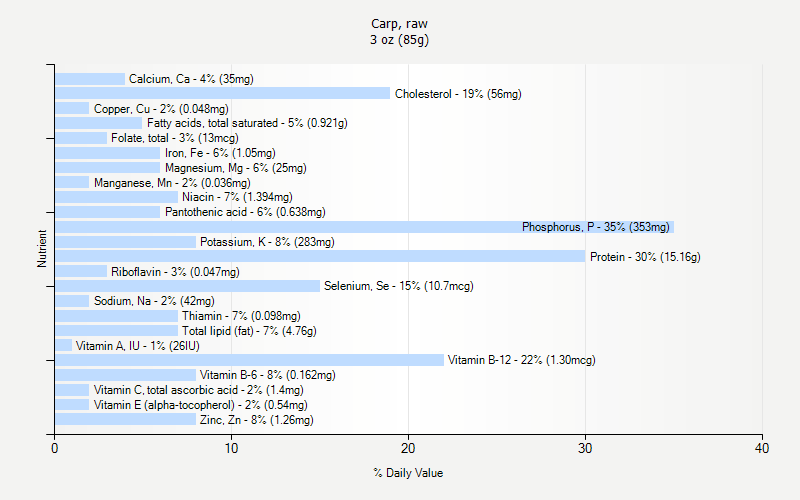800x500 pixels.
Task: Click the 40 tick label on x-axis
Action: coord(762,448)
